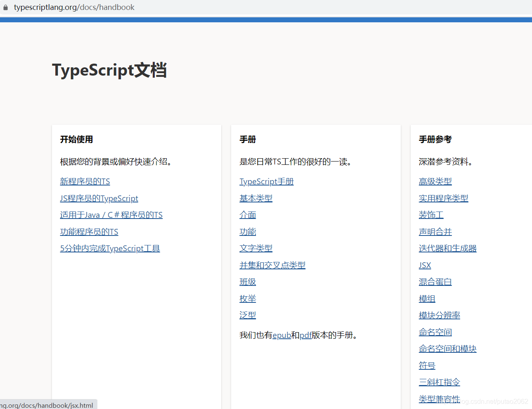
Task: Open the TypeScript手册 link
Action: point(267,181)
